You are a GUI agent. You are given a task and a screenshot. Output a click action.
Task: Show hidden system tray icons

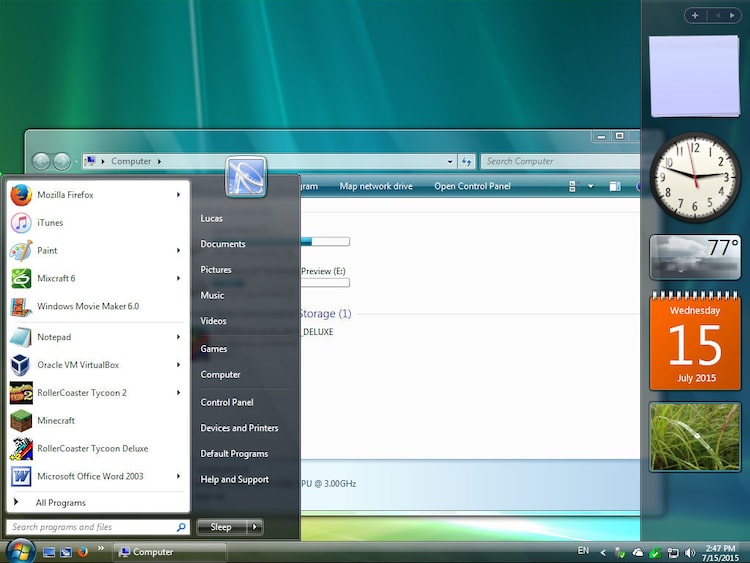[x=602, y=552]
